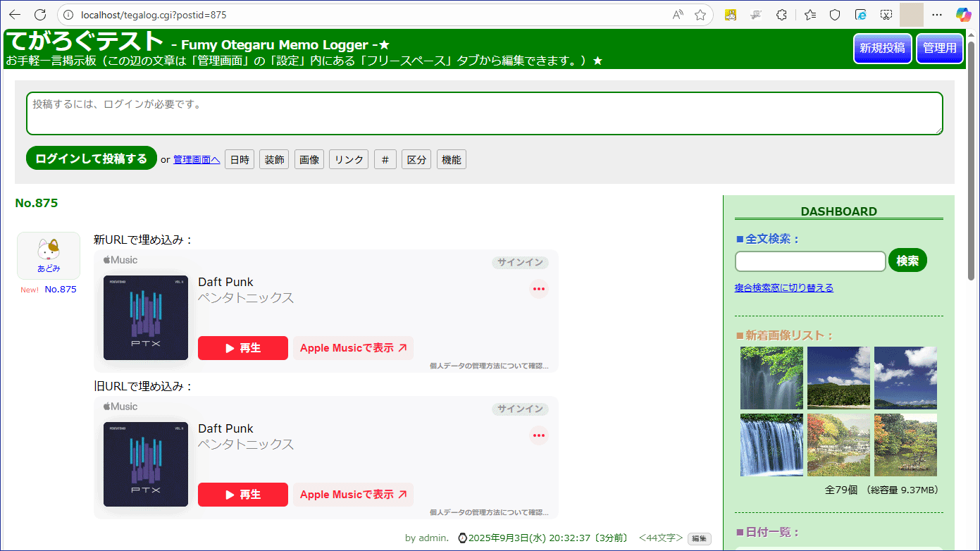Open the browser Extensions puzzle icon
980x551 pixels.
point(781,15)
